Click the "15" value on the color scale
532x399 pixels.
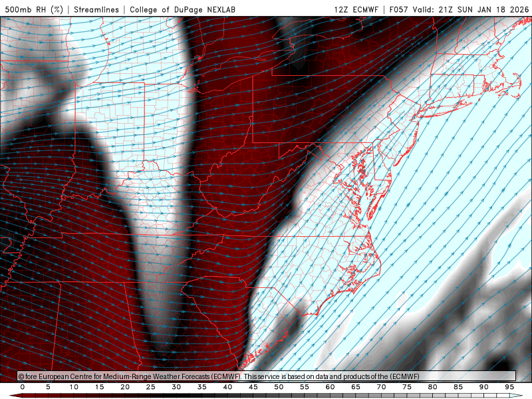click(99, 387)
